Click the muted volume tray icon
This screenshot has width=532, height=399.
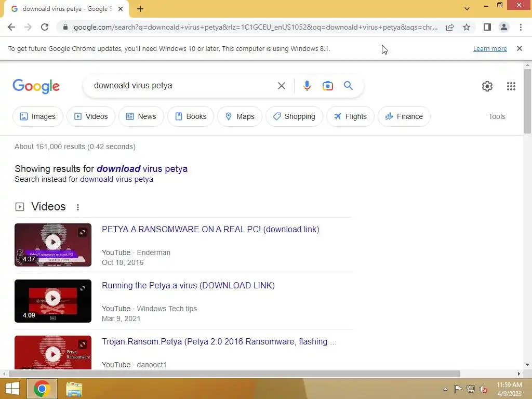[483, 389]
